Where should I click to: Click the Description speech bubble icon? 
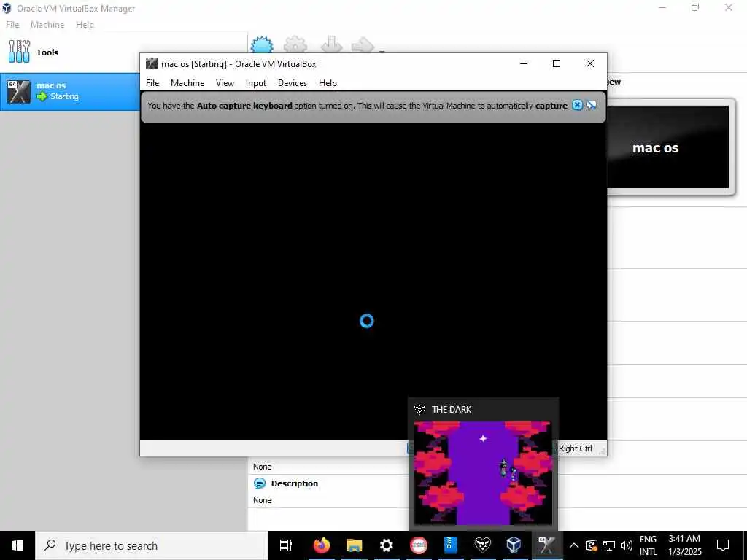point(260,483)
